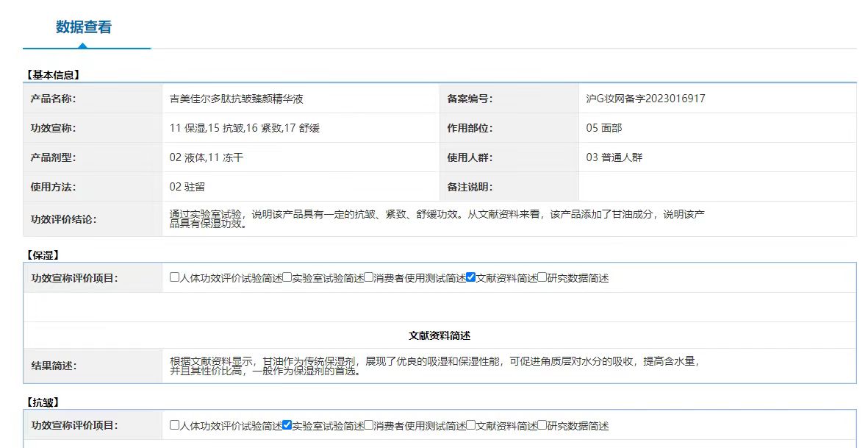Check 实验室试验简述 in the 保湿 section
The image size is (868, 448).
click(x=287, y=277)
